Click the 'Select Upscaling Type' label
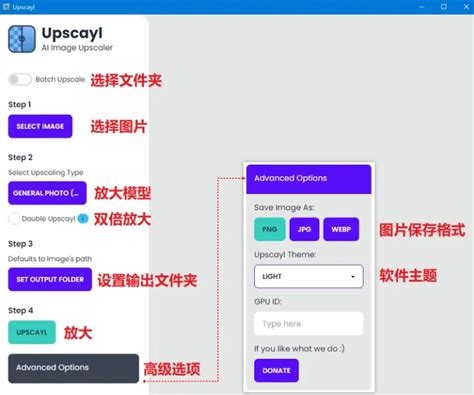The image size is (474, 395). (46, 173)
